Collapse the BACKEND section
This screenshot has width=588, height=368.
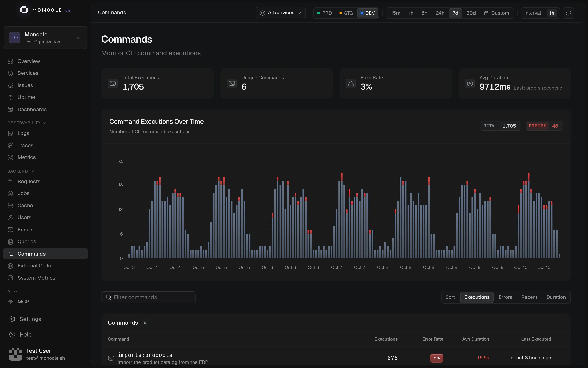pos(20,171)
